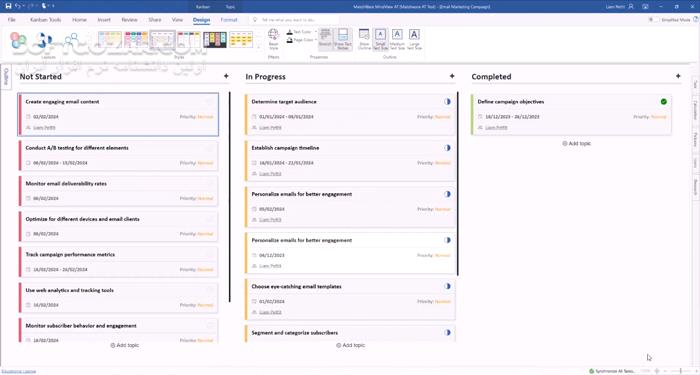The height and width of the screenshot is (375, 700).
Task: Open the Text Color dropdown arrow
Action: click(x=316, y=32)
